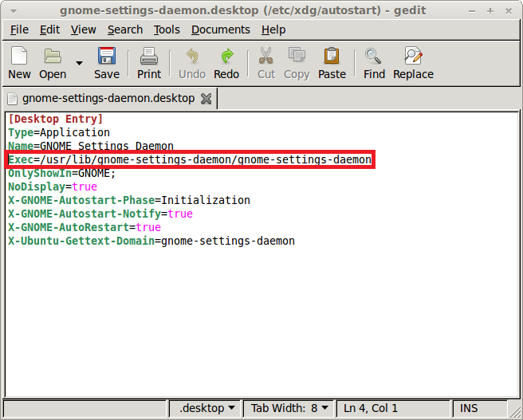523x420 pixels.
Task: Click the Copy toolbar icon
Action: 297,55
